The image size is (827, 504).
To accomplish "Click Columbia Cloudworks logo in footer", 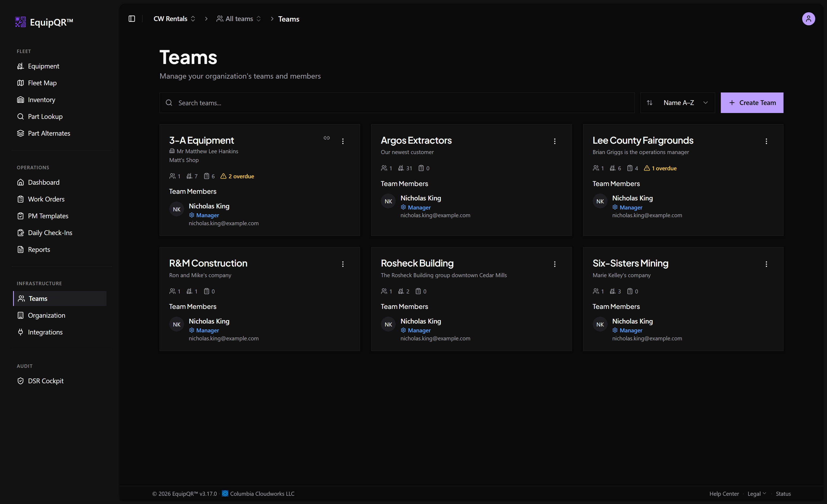I will tap(225, 493).
